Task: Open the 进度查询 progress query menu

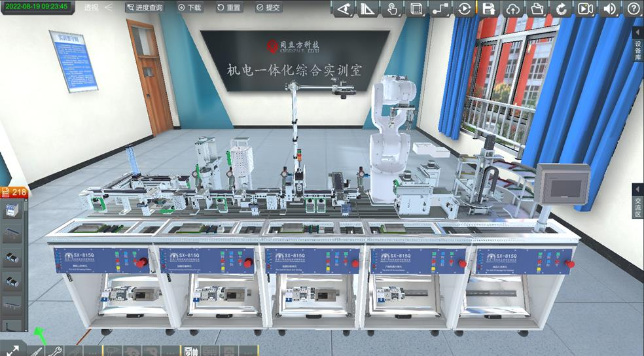Action: click(144, 8)
